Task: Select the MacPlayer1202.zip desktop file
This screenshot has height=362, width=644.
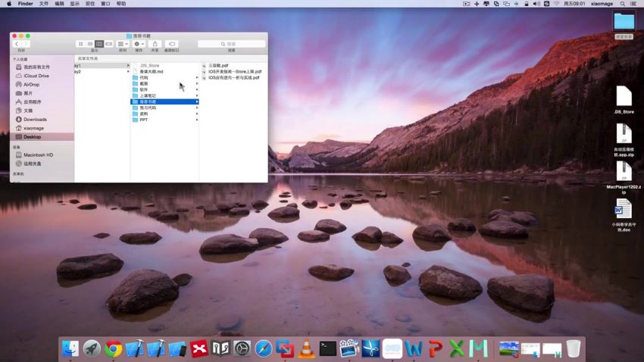Action: 624,171
